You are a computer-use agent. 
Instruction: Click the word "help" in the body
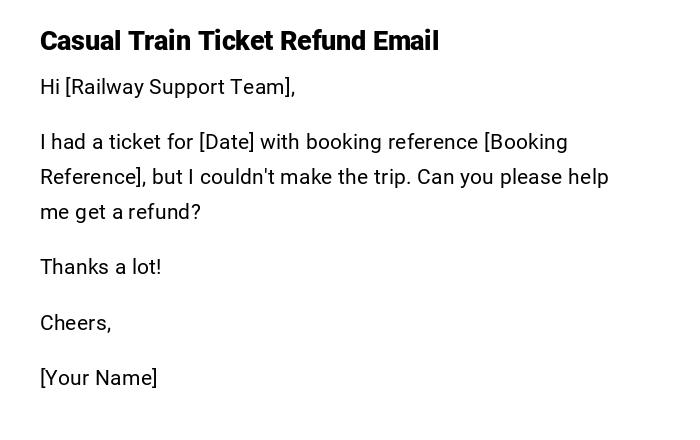point(588,177)
